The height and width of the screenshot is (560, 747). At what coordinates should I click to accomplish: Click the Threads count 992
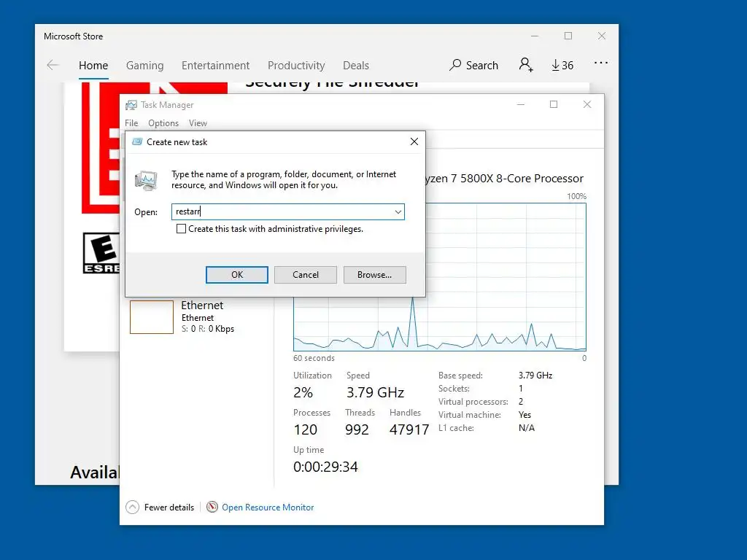[357, 429]
